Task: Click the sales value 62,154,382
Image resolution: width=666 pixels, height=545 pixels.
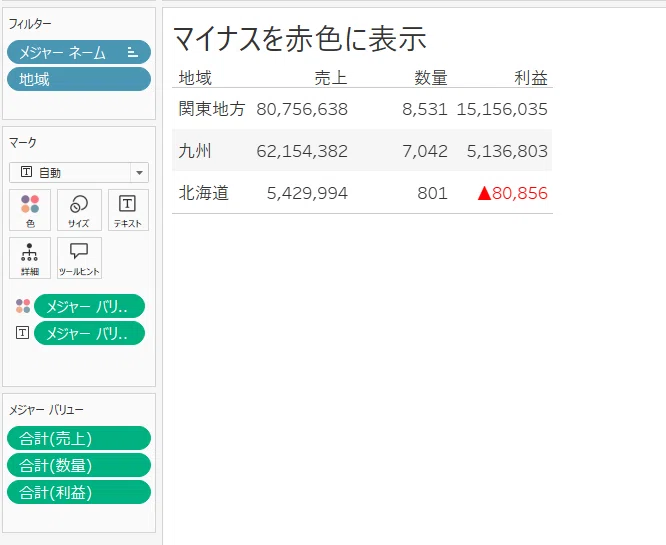Action: (302, 151)
